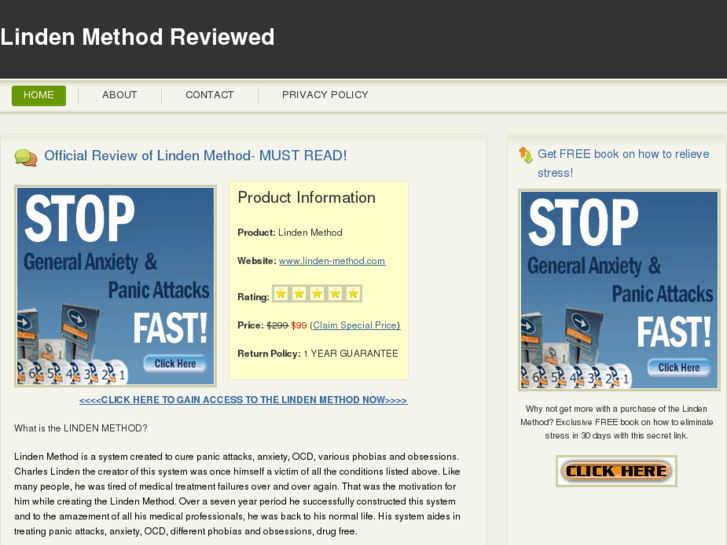
Task: Click the Linden Method Reviewed site title
Action: point(137,37)
